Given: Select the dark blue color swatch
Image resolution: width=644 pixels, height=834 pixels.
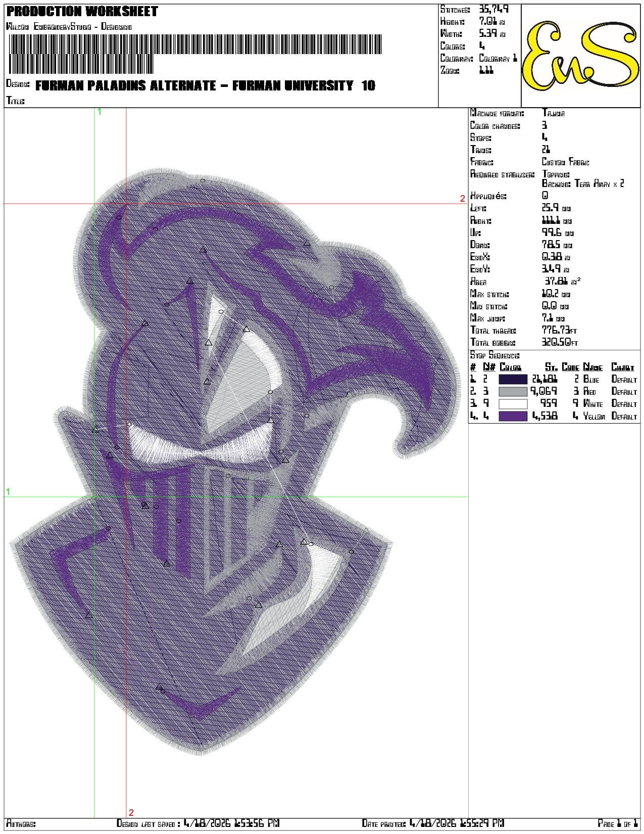Looking at the screenshot, I should coord(513,379).
